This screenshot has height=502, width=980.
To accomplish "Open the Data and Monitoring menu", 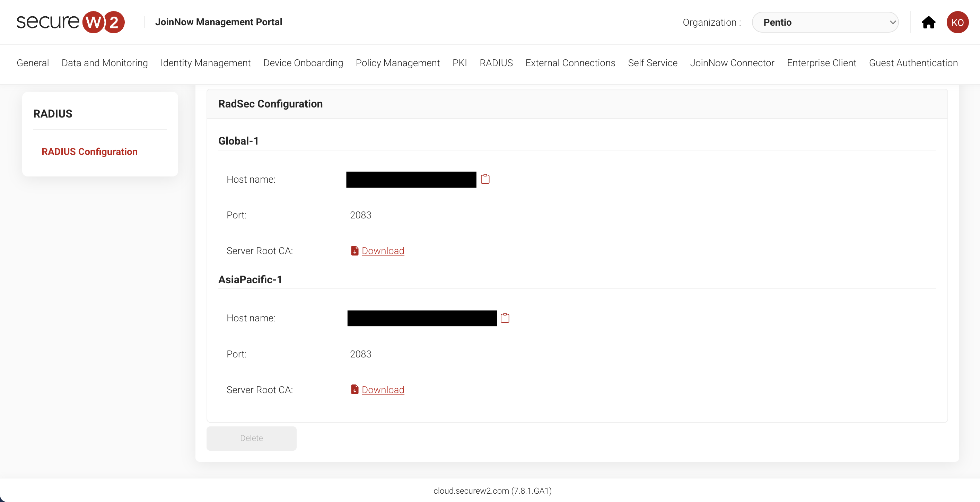I will coord(105,63).
